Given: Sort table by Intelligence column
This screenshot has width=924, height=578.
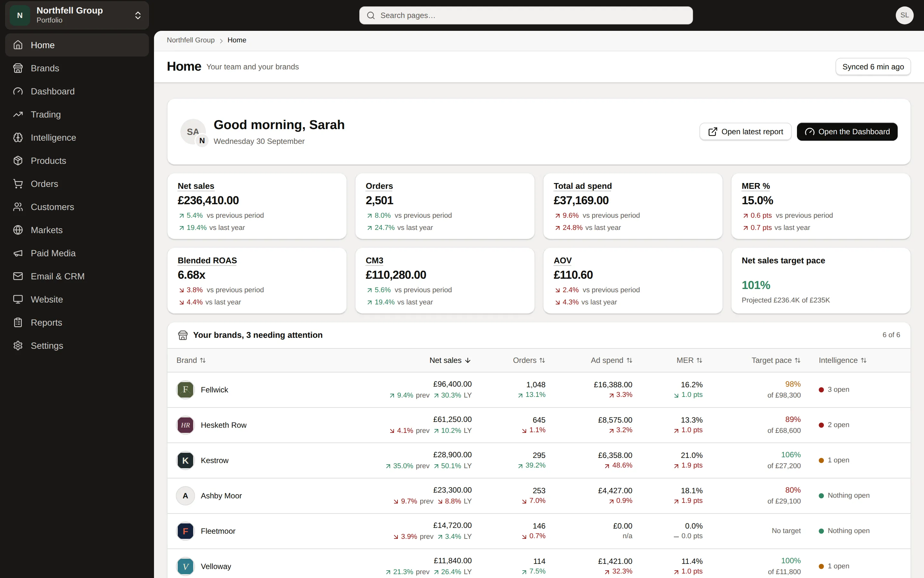Looking at the screenshot, I should click(x=842, y=360).
